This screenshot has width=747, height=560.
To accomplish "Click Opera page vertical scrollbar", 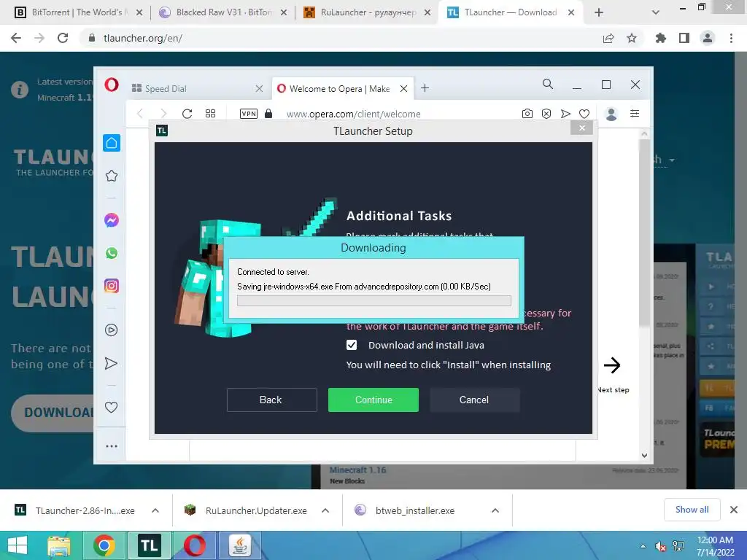I will pos(644,233).
